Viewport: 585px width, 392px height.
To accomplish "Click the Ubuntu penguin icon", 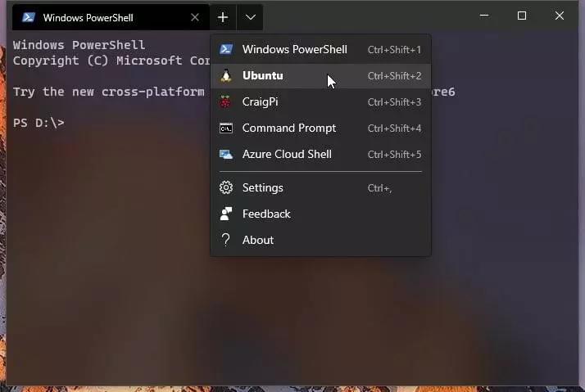I will [x=225, y=75].
